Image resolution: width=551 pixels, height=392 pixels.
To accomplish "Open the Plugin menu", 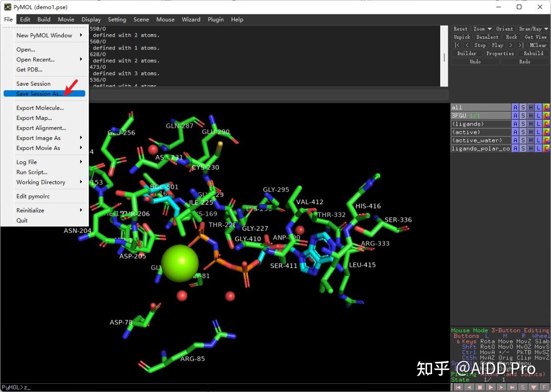I will tap(215, 19).
